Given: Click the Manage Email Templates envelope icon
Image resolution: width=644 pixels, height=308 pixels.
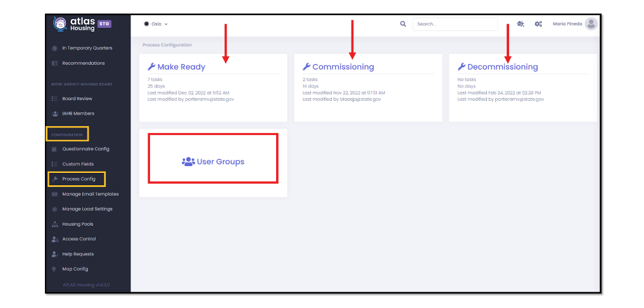Looking at the screenshot, I should point(54,194).
